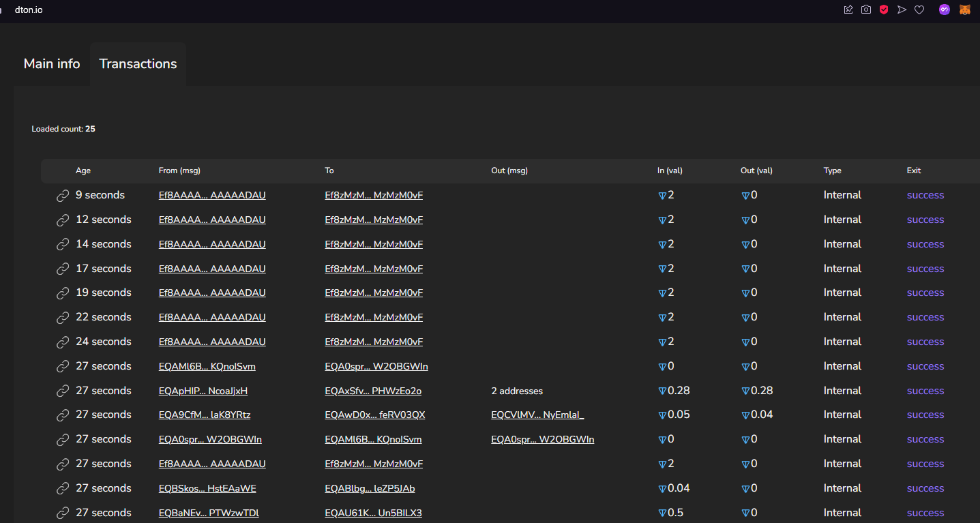The image size is (980, 523).
Task: Click the purple extension icon beside MetaMask
Action: click(x=944, y=10)
